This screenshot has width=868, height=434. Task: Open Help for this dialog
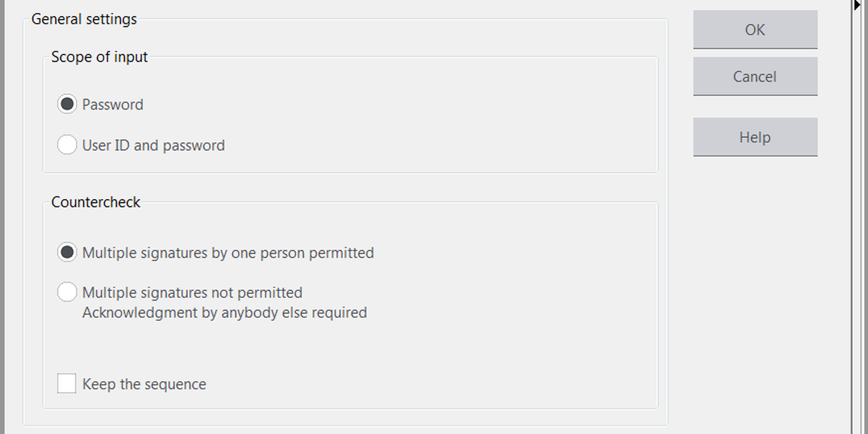point(755,137)
